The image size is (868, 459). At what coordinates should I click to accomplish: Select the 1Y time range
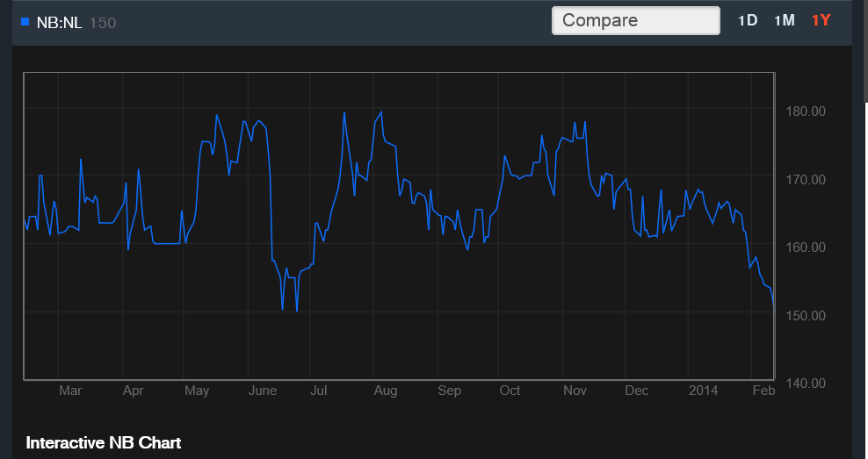point(821,20)
